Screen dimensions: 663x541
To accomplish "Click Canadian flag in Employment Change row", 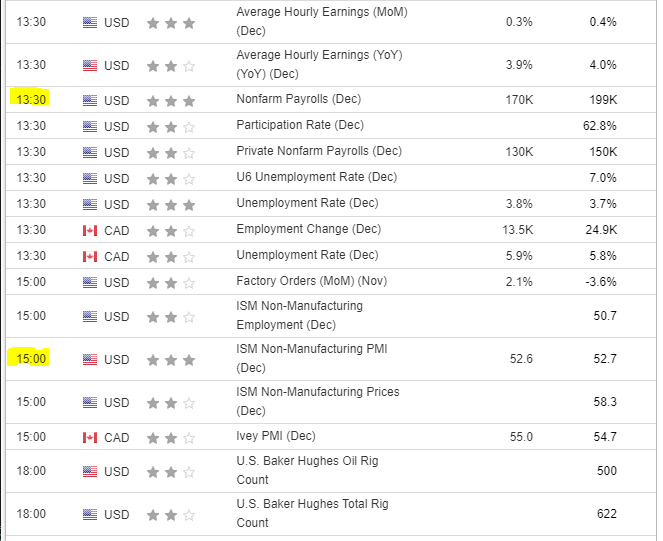I will (89, 230).
